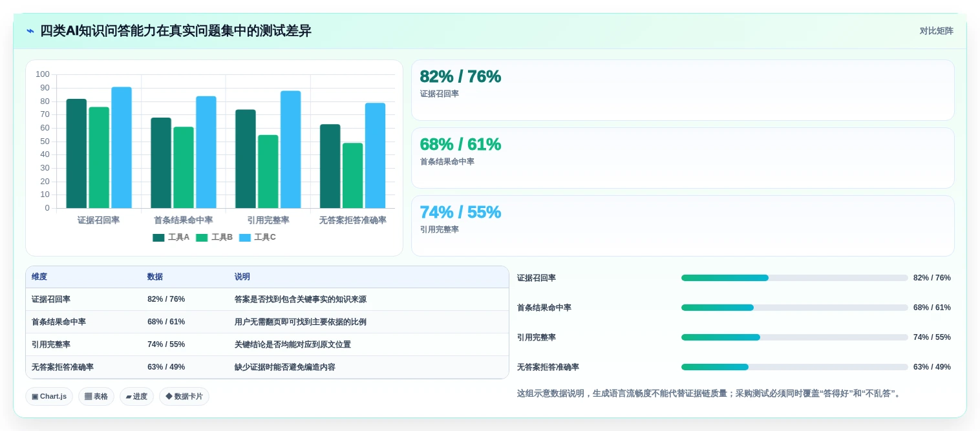980x431 pixels.
Task: Click the 首条结果命中率 progress bar
Action: [x=794, y=308]
